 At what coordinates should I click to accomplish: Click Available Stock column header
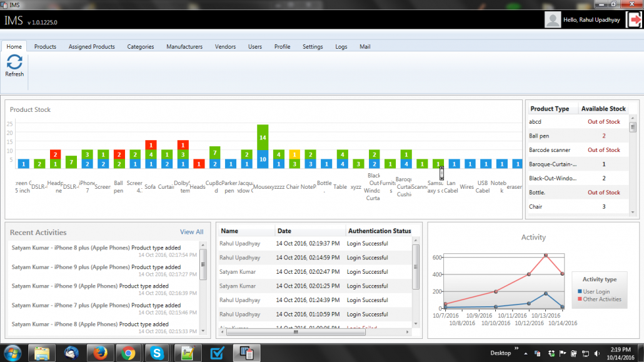(603, 109)
